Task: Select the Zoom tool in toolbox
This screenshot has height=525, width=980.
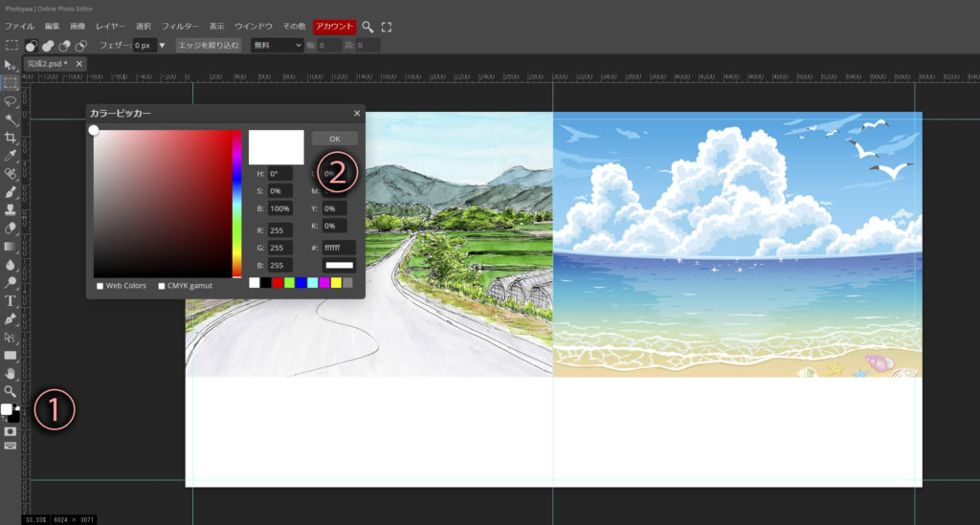Action: [11, 391]
